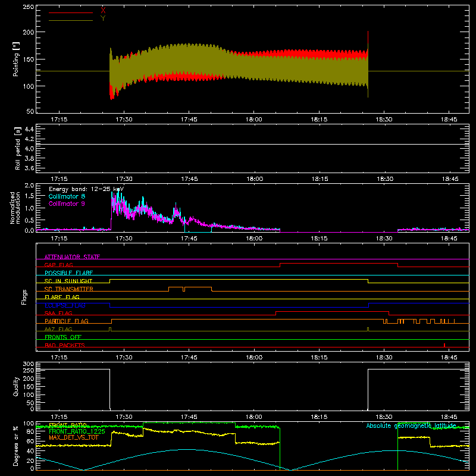This screenshot has width=476, height=476.
Task: Click the ECLIPSE_FLAG label
Action: pos(65,305)
